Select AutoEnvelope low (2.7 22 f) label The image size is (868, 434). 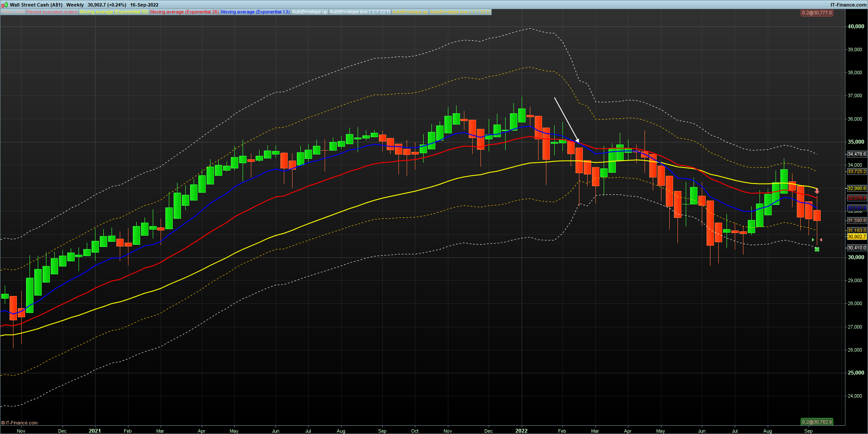[360, 12]
